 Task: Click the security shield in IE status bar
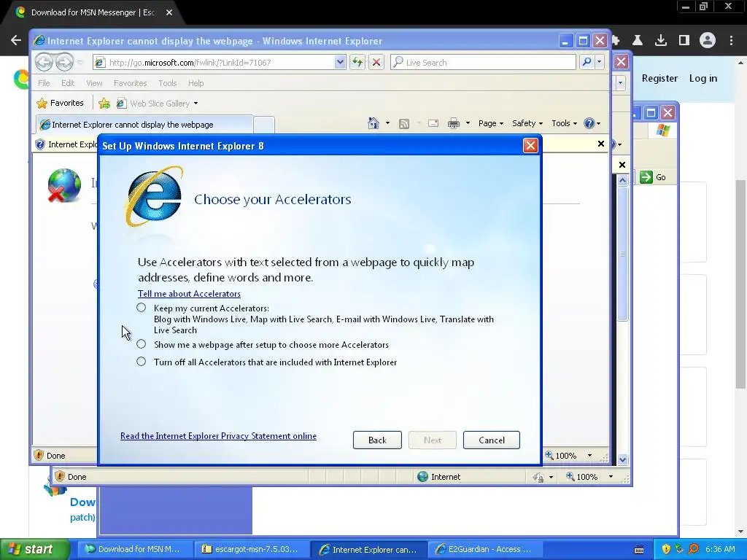(39, 455)
